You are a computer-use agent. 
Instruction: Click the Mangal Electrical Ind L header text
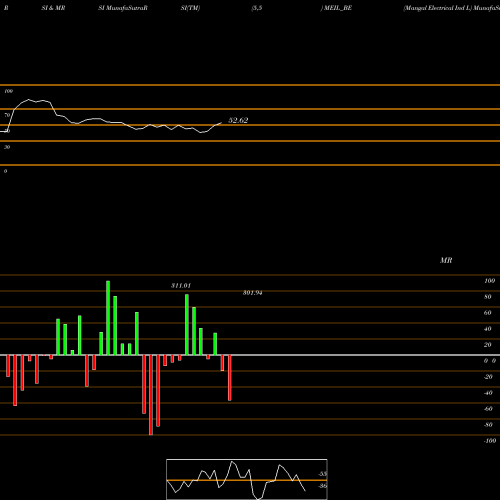point(437,8)
